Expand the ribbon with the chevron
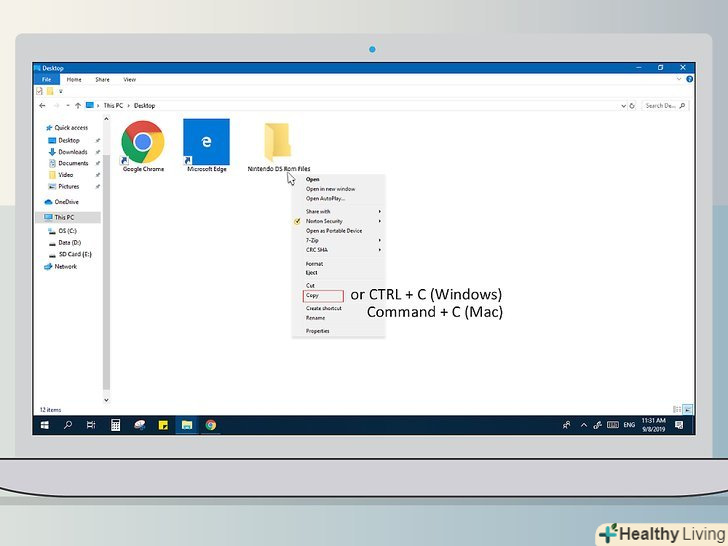 click(x=679, y=79)
